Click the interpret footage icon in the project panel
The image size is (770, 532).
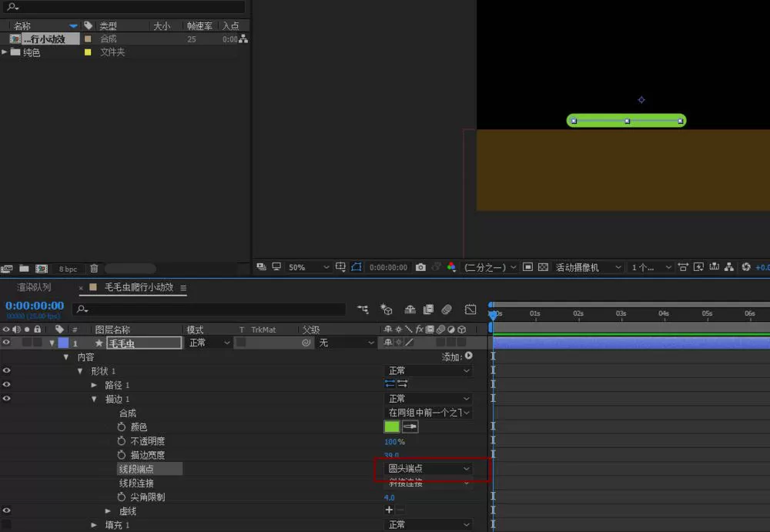click(6, 269)
